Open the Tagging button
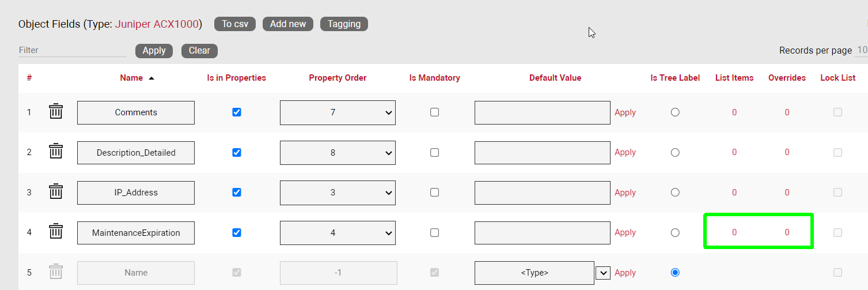This screenshot has width=868, height=290. [344, 24]
